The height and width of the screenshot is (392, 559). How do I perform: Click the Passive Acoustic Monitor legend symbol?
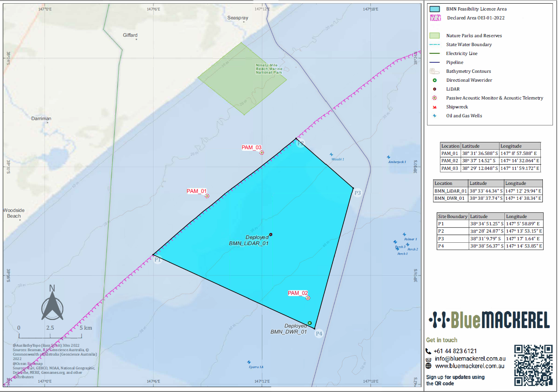pos(435,98)
